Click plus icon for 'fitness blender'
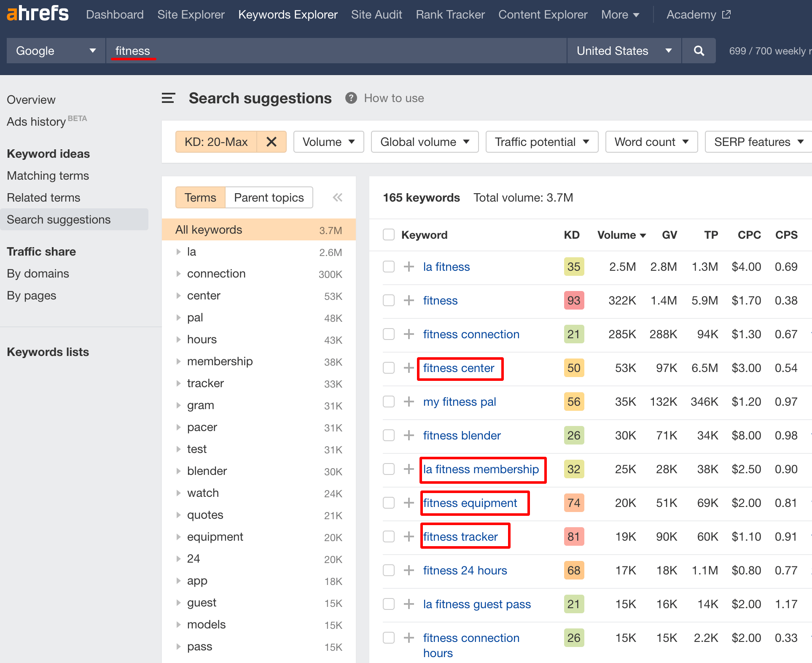The image size is (812, 663). pyautogui.click(x=409, y=435)
